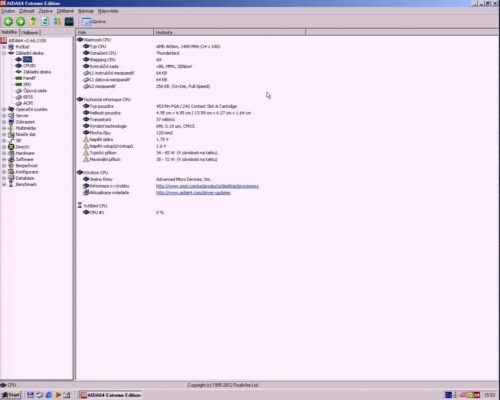500x400 pixels.
Task: Click AIDA64 Extreme Edition taskbar button
Action: 111,395
